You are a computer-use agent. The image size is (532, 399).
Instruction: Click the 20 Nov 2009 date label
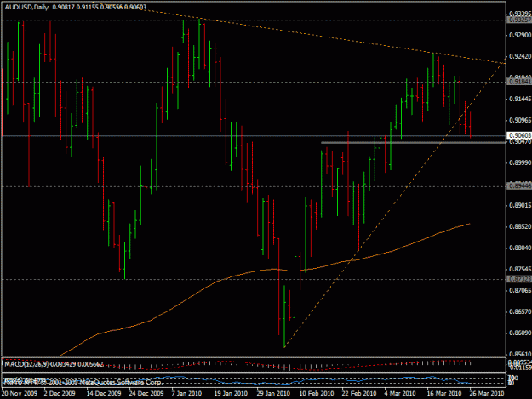pyautogui.click(x=20, y=393)
